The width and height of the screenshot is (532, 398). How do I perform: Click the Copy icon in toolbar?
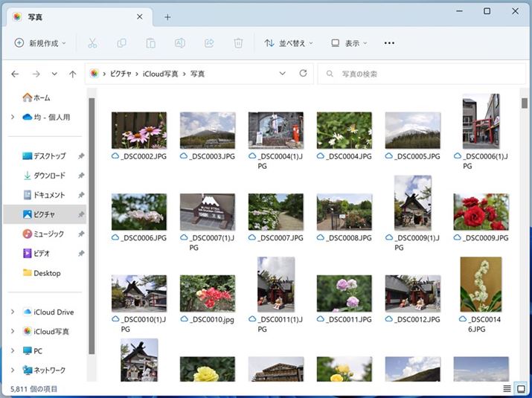tap(121, 43)
